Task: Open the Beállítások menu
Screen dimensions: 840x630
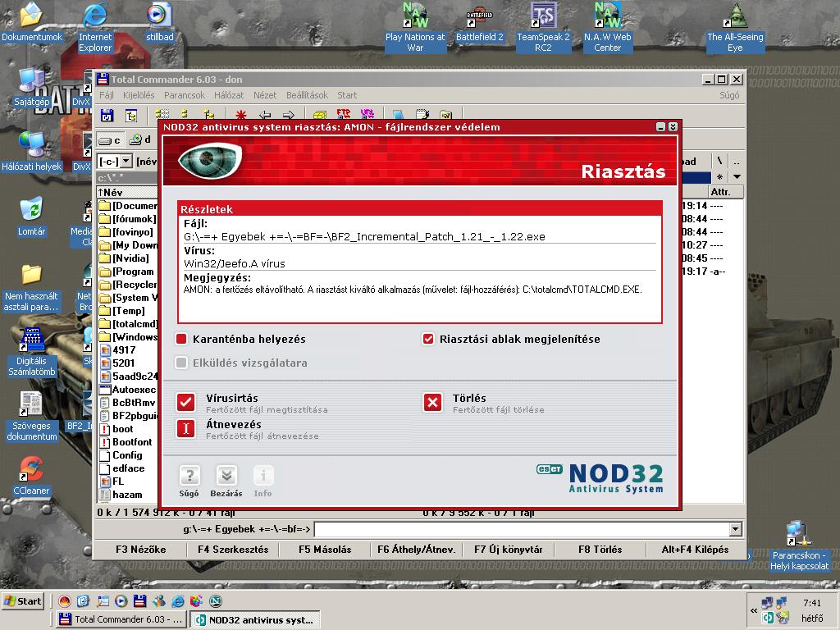Action: point(307,95)
